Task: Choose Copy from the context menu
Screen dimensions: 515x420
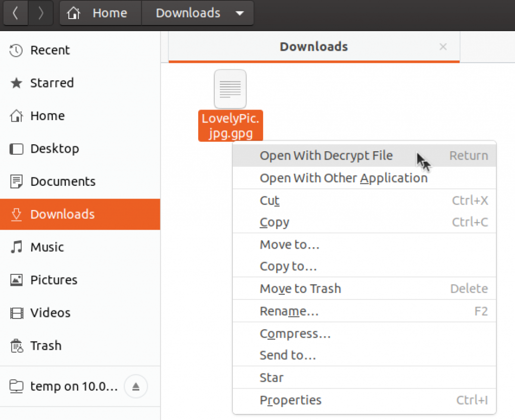Action: point(364,222)
